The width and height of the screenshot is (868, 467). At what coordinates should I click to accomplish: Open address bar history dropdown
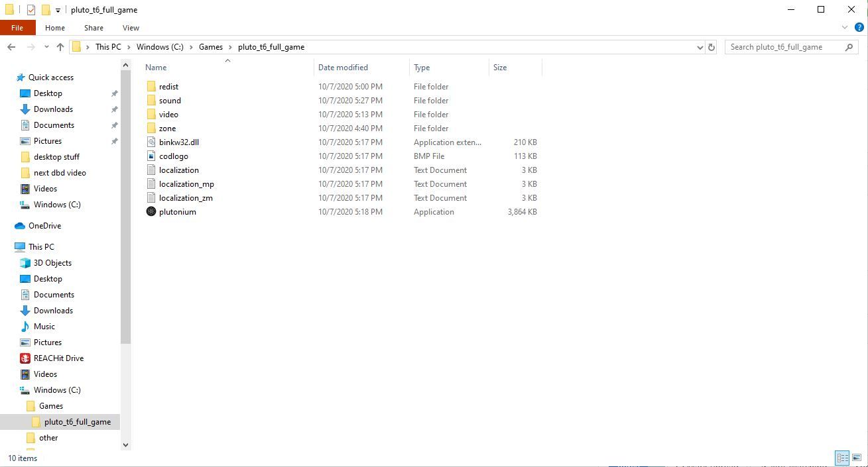pyautogui.click(x=700, y=47)
